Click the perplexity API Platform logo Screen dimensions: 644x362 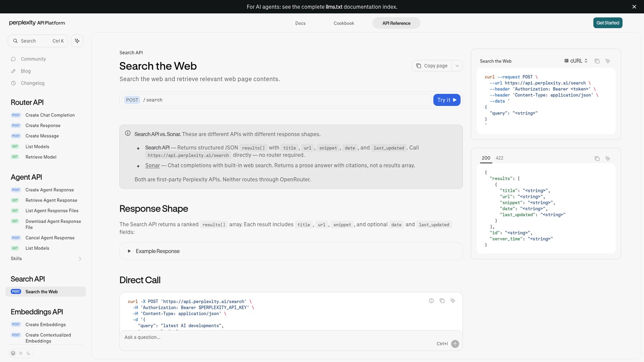click(37, 23)
